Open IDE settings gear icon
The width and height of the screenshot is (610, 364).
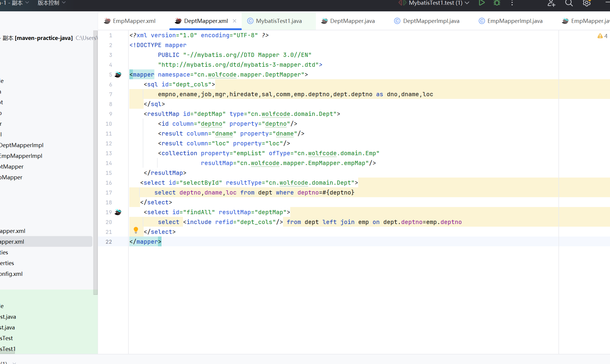(x=586, y=3)
